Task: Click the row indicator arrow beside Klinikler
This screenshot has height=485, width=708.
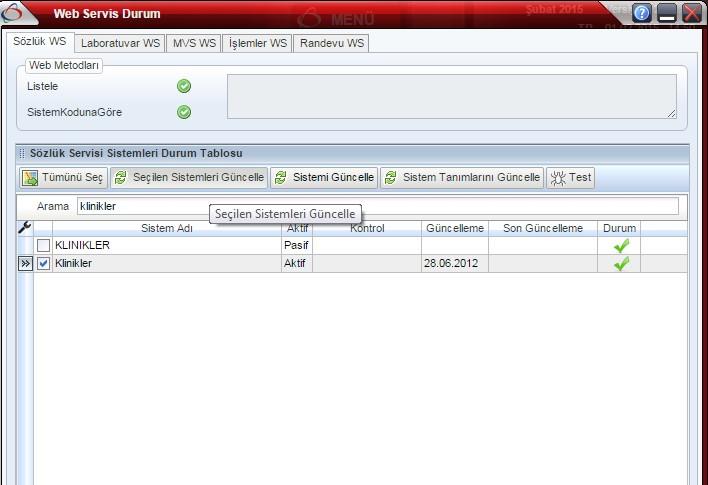Action: click(25, 264)
